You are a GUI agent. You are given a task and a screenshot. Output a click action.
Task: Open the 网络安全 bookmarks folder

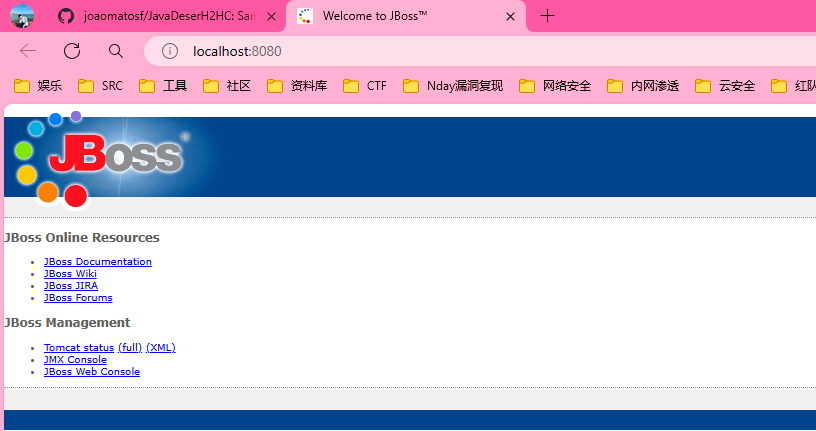point(556,86)
